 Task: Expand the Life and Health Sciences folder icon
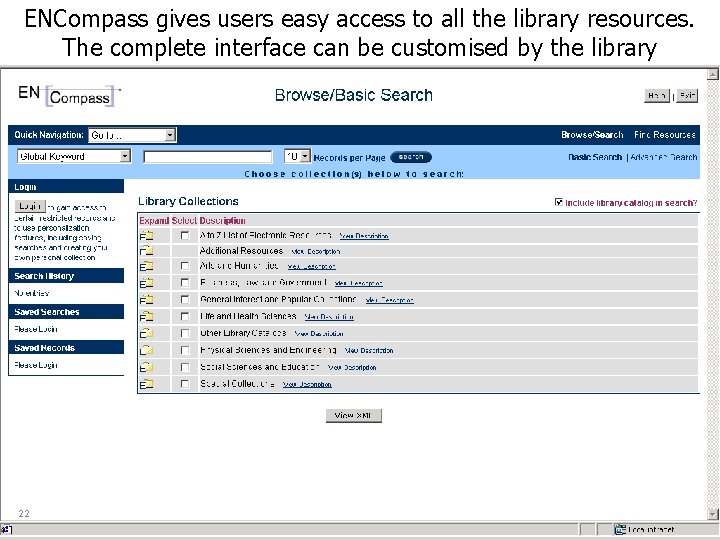(x=146, y=316)
